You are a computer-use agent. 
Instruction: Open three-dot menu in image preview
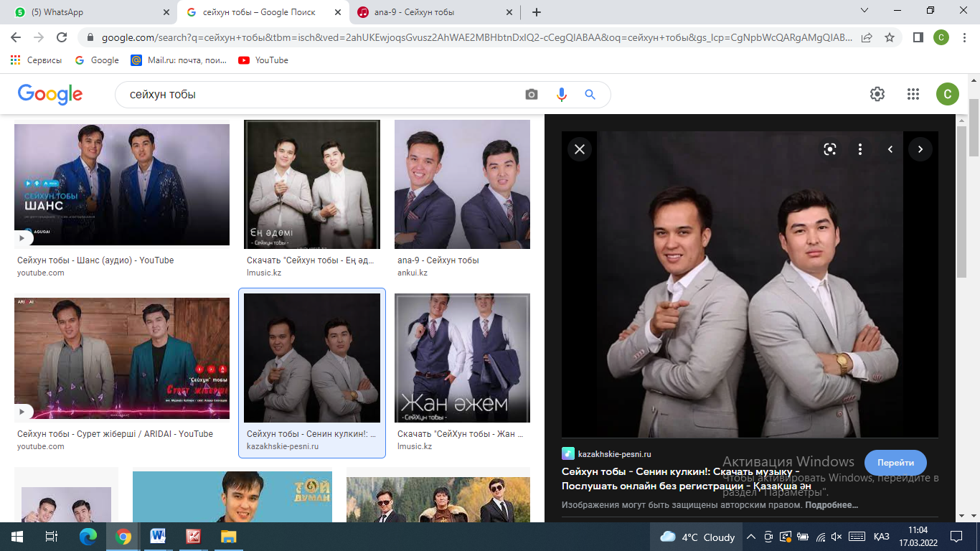coord(860,149)
